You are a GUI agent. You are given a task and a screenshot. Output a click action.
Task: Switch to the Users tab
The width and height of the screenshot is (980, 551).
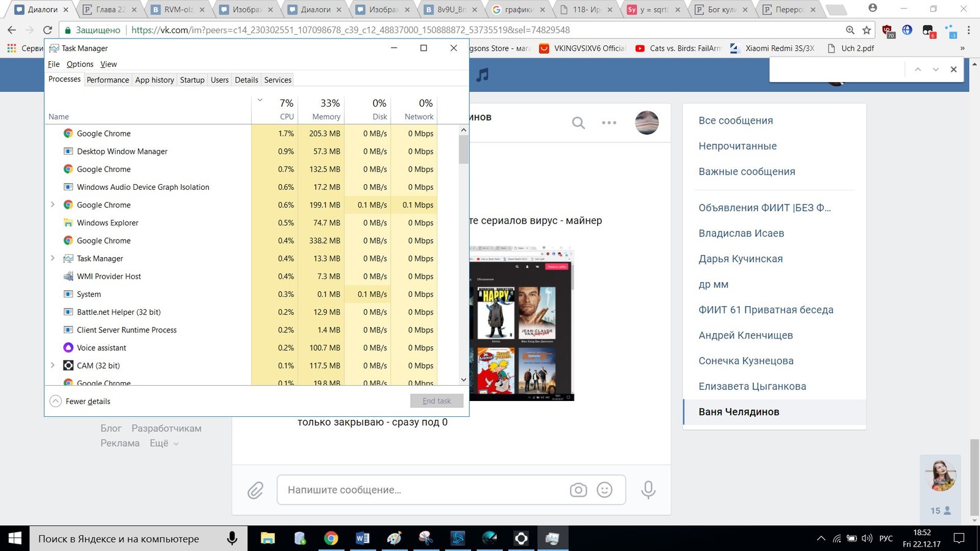pyautogui.click(x=219, y=80)
